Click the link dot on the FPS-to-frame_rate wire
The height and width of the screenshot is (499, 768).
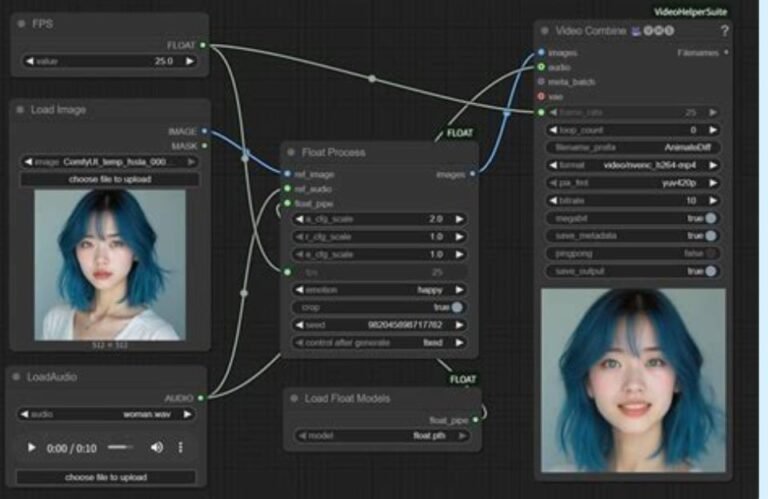[x=372, y=79]
